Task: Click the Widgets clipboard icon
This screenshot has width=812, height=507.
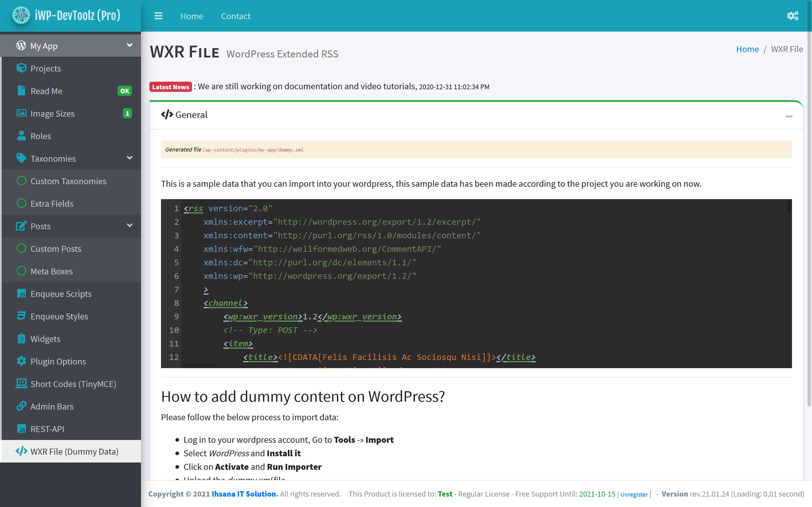Action: point(21,339)
